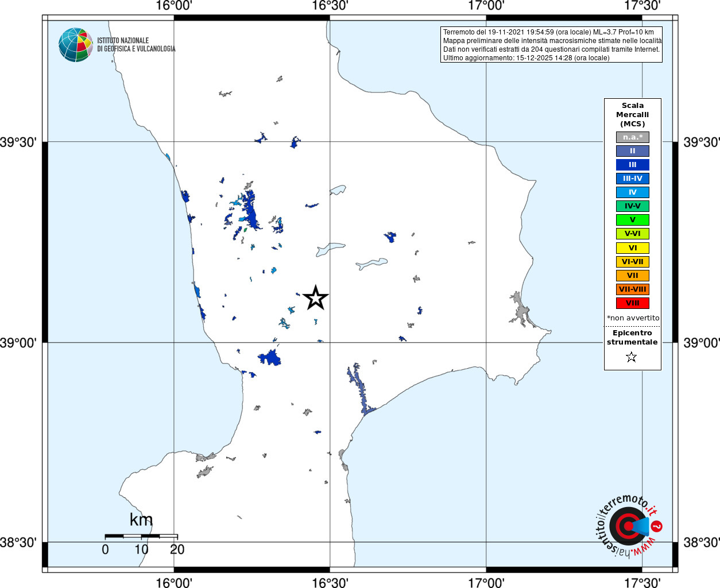This screenshot has height=588, width=720.
Task: Click the top axis label 16°00'
Action: [174, 6]
